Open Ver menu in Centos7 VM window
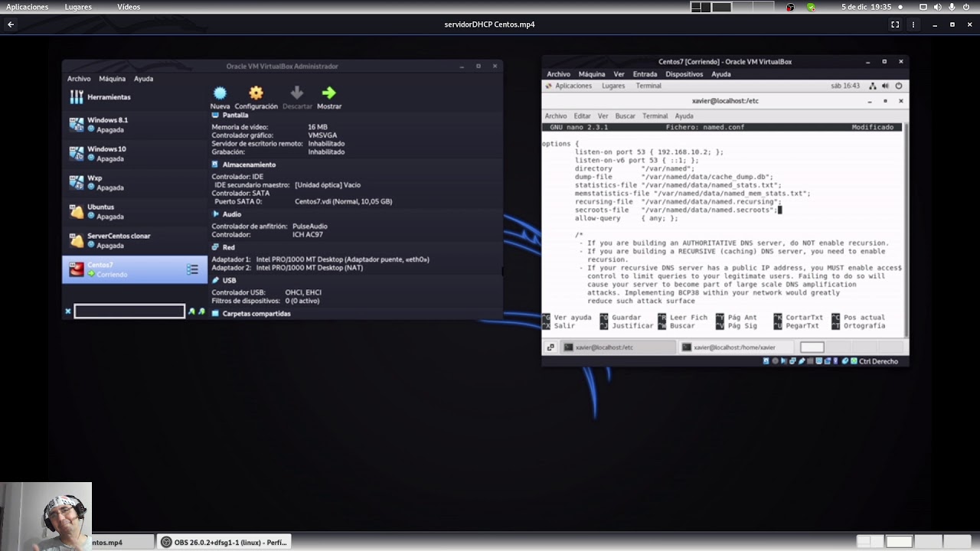980x551 pixels. click(x=619, y=74)
